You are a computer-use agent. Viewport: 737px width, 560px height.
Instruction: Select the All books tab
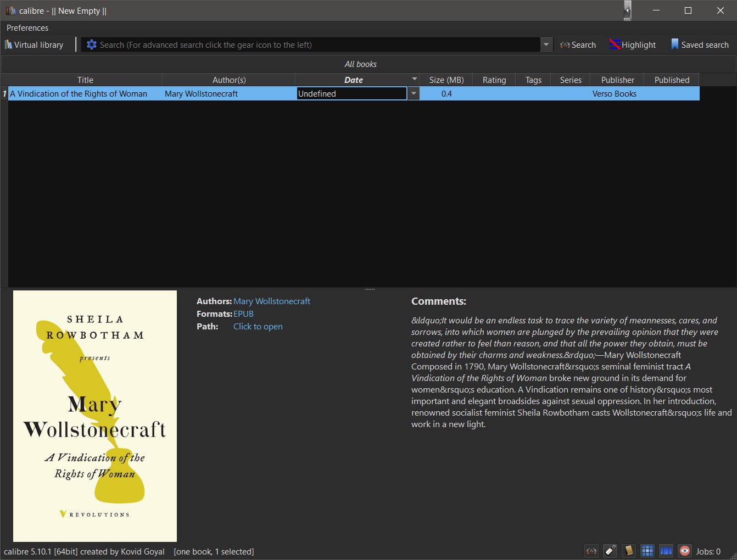(x=361, y=64)
